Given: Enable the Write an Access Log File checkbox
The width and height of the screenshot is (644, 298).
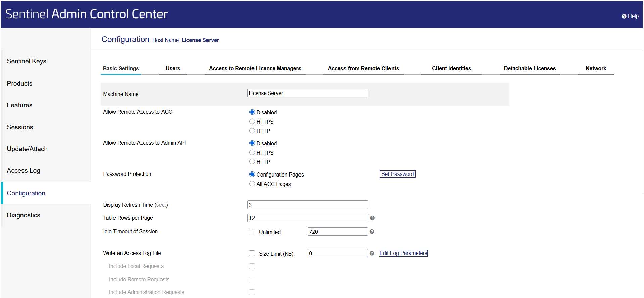Looking at the screenshot, I should [252, 253].
